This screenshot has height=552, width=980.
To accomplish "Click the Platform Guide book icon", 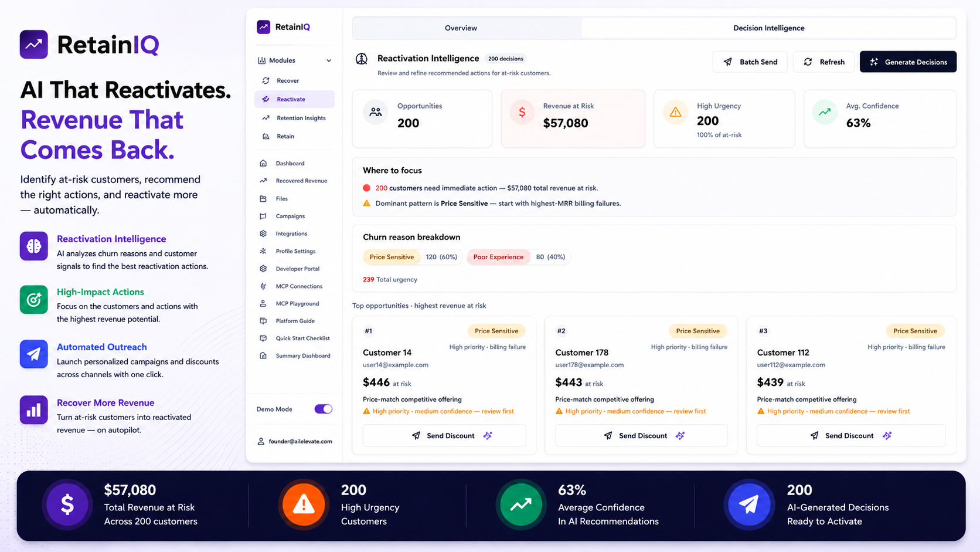I will pyautogui.click(x=263, y=321).
